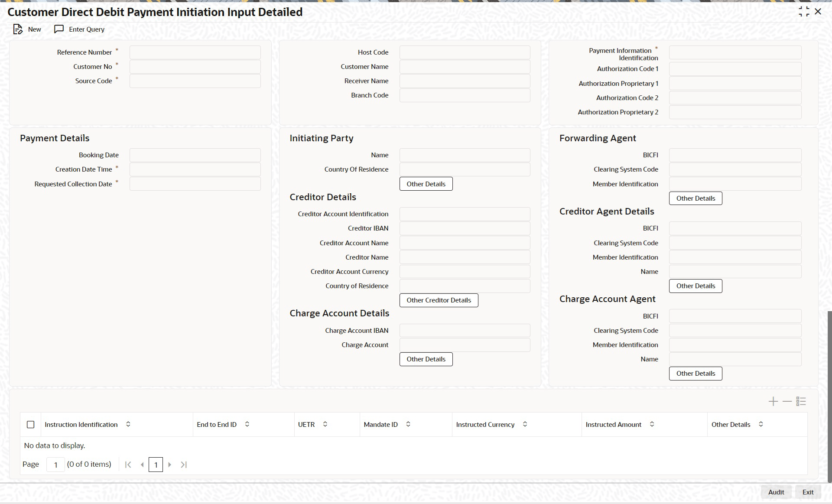The width and height of the screenshot is (832, 504).
Task: Minimize the screen with the collapse icon
Action: (x=804, y=12)
